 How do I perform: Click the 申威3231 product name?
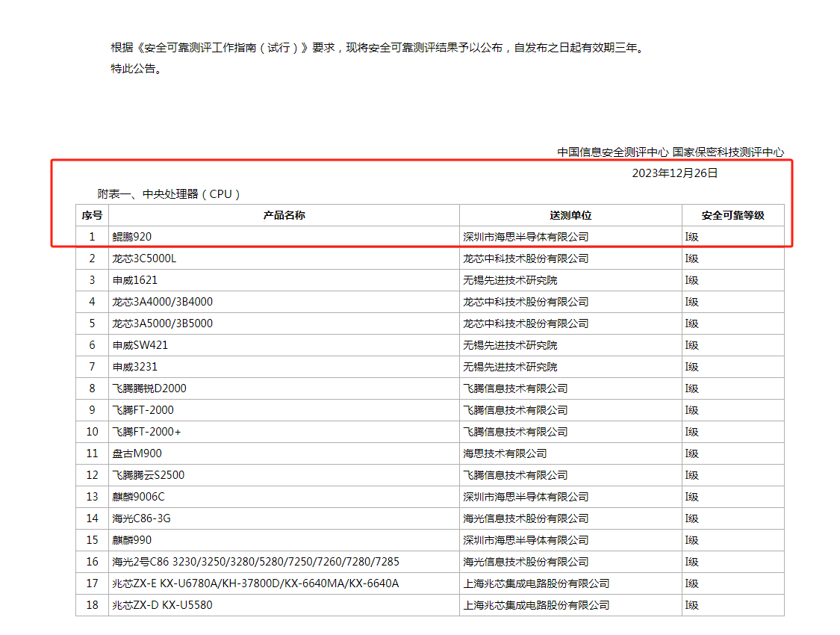[135, 367]
